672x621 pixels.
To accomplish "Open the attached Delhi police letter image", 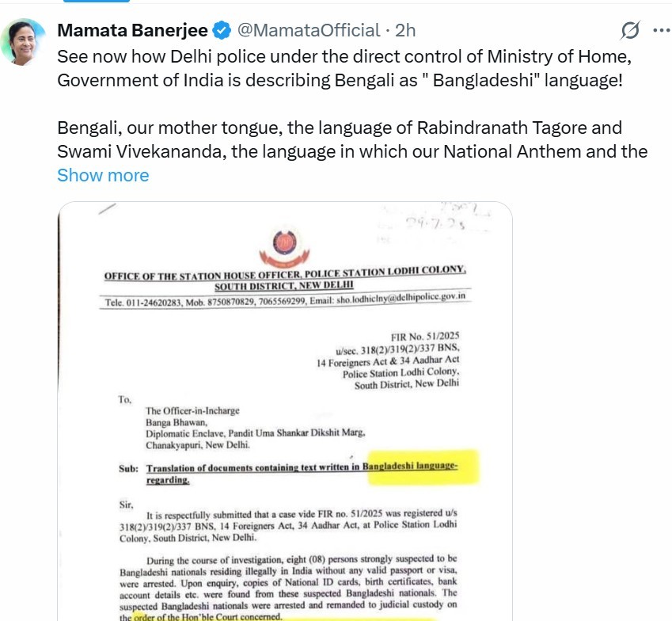I will tap(285, 411).
